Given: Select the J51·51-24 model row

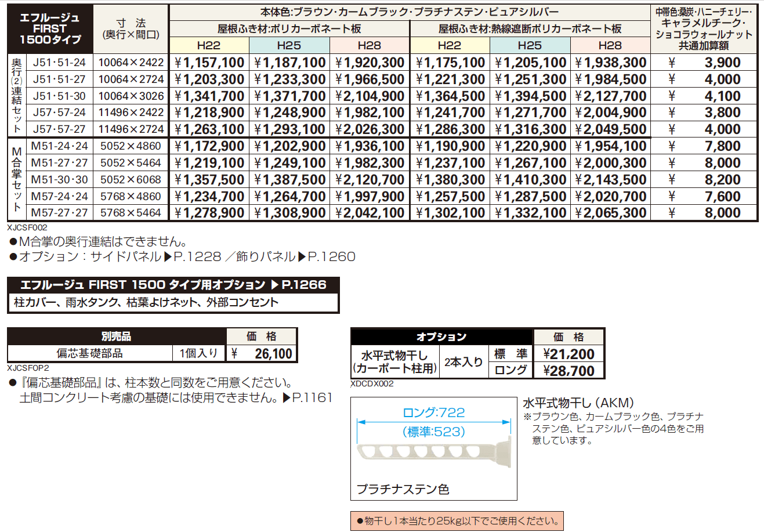Looking at the screenshot, I should click(59, 62).
